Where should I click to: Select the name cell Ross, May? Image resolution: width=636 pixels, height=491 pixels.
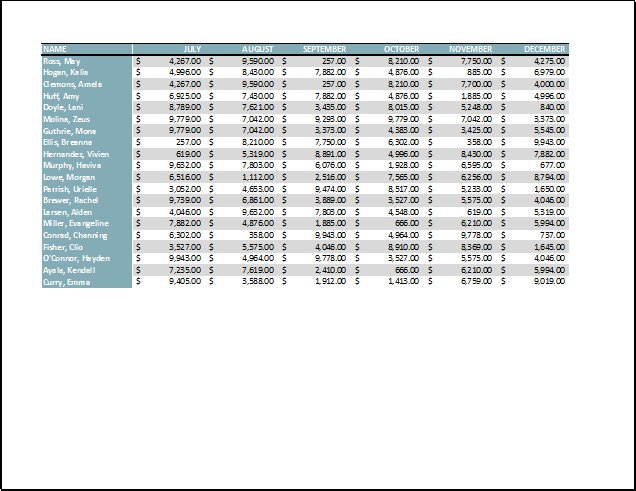(x=60, y=61)
